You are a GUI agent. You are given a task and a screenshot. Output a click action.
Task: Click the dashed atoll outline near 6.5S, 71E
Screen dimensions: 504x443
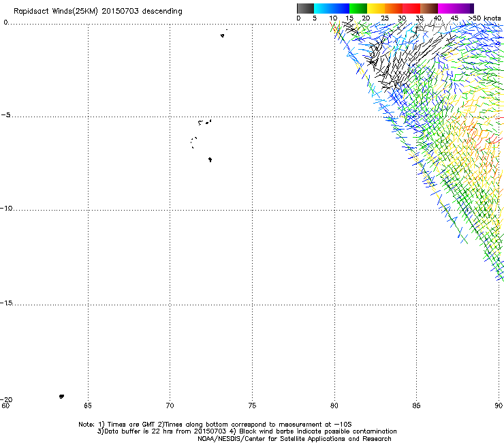[x=193, y=142]
